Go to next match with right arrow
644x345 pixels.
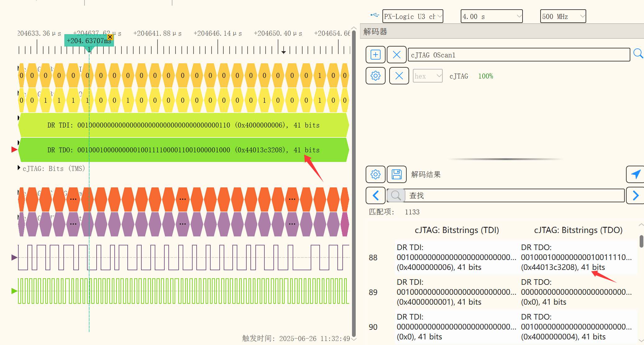(x=635, y=195)
